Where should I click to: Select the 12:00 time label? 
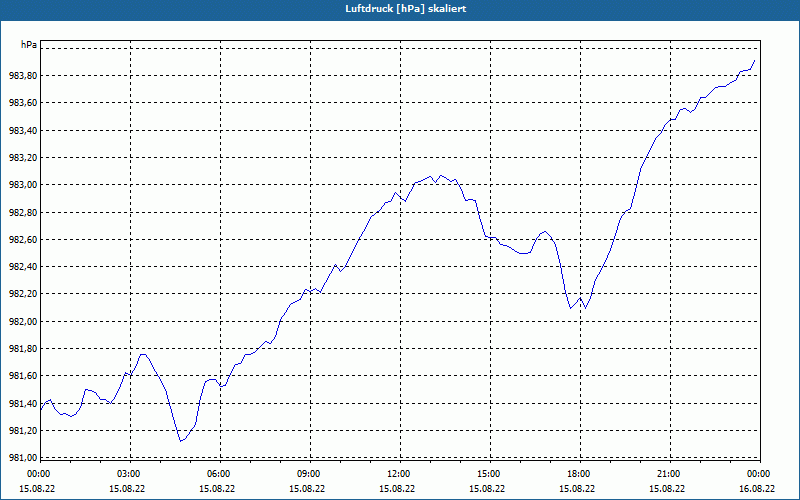398,474
